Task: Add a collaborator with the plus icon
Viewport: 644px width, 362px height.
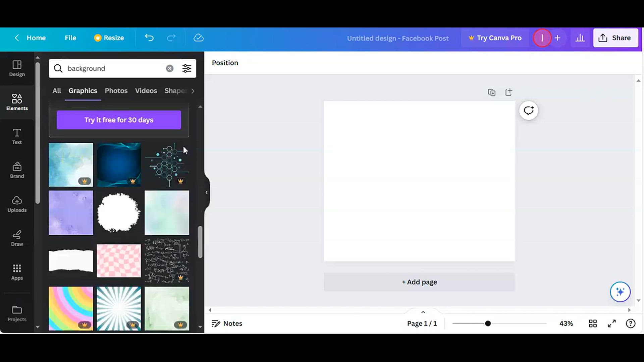Action: (x=557, y=38)
